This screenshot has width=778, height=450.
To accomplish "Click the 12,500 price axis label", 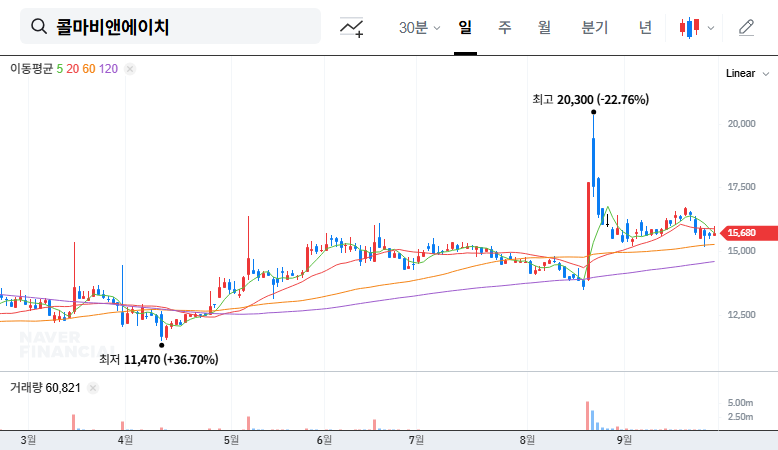I will 741,315.
